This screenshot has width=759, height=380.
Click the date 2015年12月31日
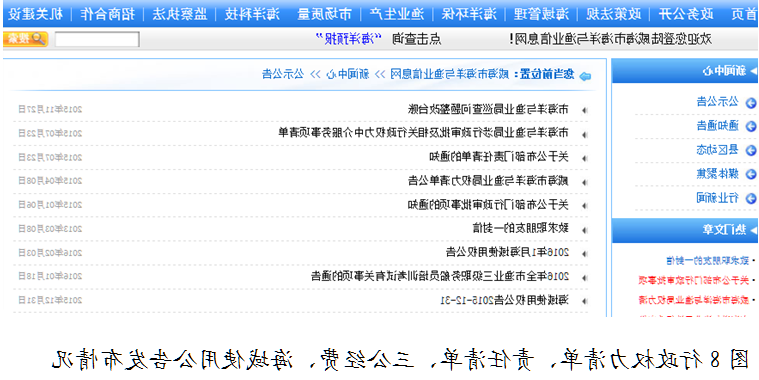(50, 300)
